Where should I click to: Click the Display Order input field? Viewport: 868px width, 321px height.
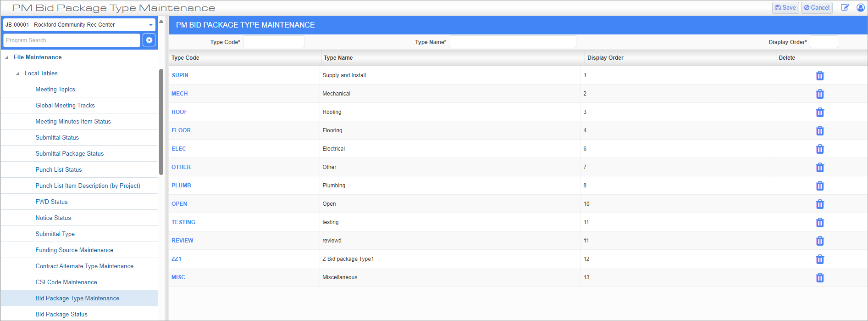click(x=824, y=42)
